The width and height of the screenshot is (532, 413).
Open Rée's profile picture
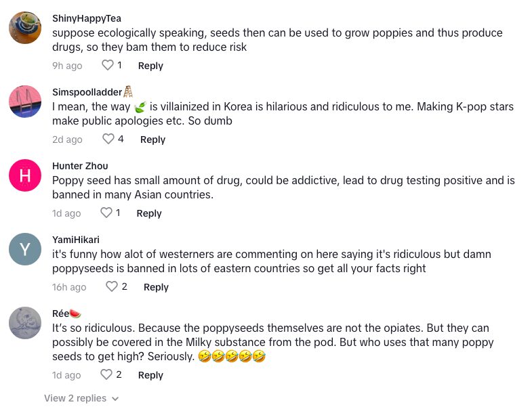25,323
